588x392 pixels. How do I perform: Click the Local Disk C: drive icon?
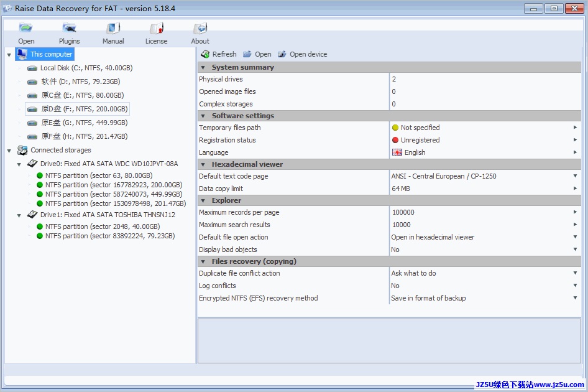[x=32, y=68]
